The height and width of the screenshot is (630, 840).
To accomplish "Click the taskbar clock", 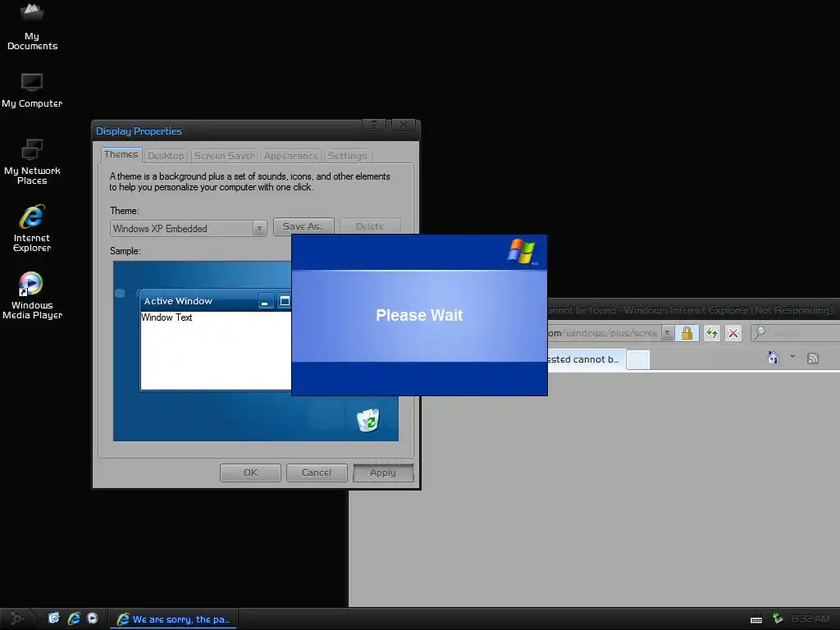I will tap(810, 619).
